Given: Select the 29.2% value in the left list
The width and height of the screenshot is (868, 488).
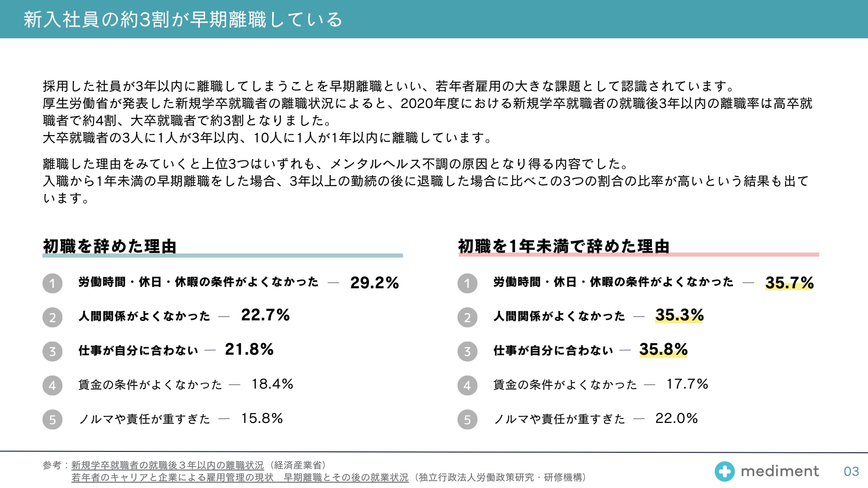Looking at the screenshot, I should click(x=374, y=283).
